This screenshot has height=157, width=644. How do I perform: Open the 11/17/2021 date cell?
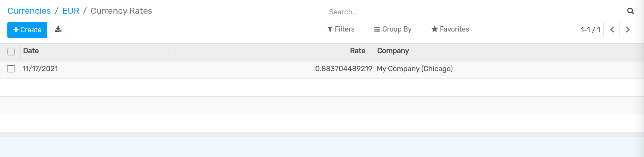40,69
